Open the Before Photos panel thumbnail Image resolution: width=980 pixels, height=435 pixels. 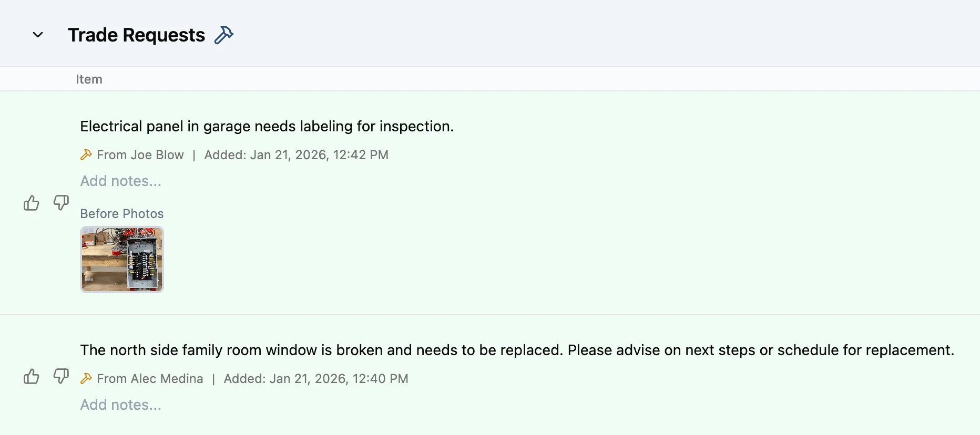(x=121, y=259)
